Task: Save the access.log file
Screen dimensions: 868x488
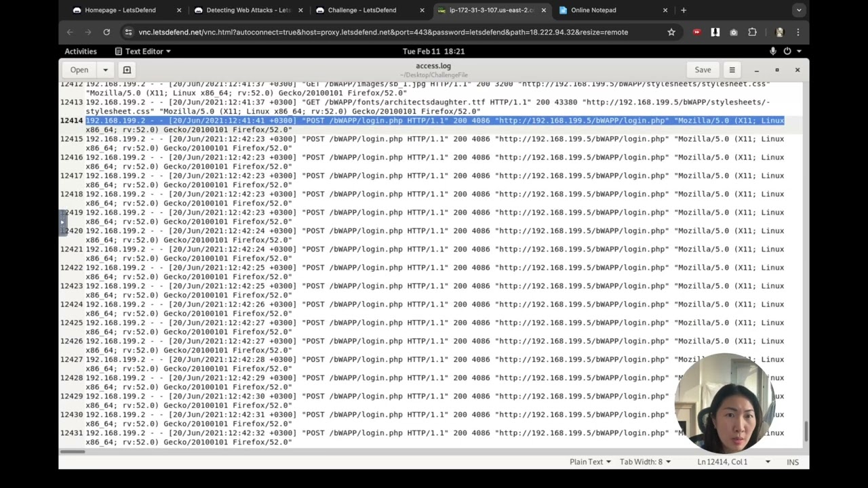Action: coord(703,70)
